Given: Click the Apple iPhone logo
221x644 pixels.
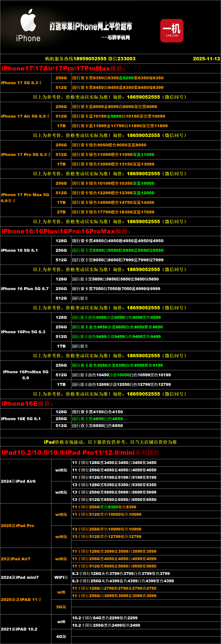Looking at the screenshot, I should 28,25.
